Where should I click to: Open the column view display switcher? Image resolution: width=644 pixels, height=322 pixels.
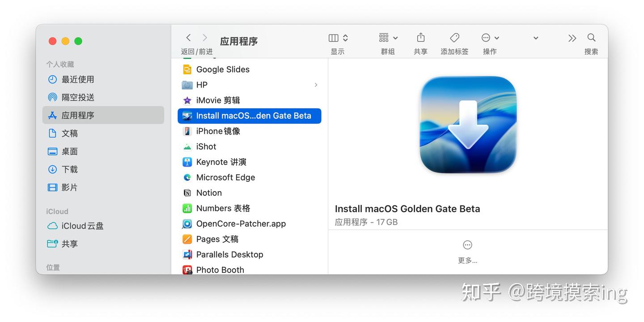tap(338, 38)
